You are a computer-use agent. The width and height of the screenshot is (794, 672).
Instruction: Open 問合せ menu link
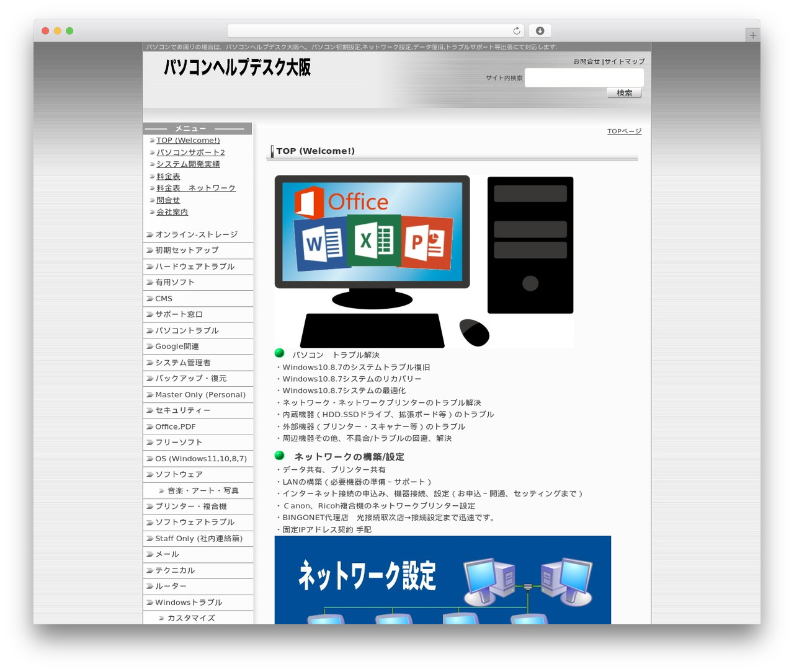point(168,200)
